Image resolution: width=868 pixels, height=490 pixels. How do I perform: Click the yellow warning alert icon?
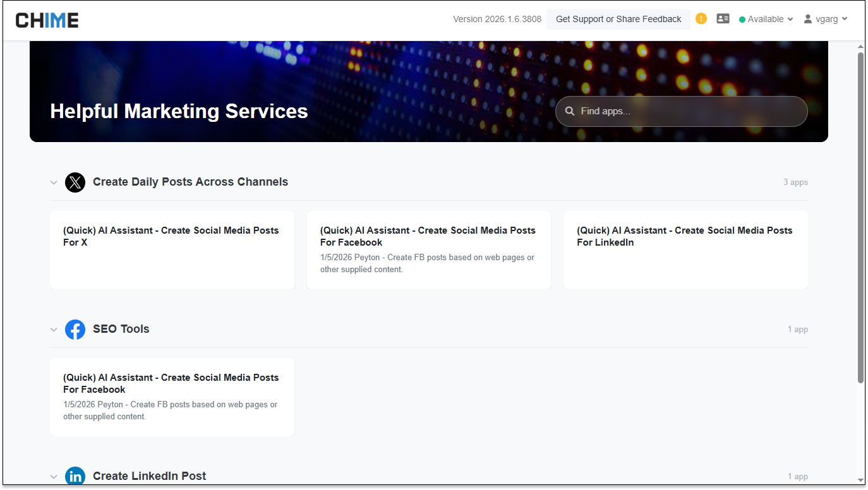click(701, 19)
